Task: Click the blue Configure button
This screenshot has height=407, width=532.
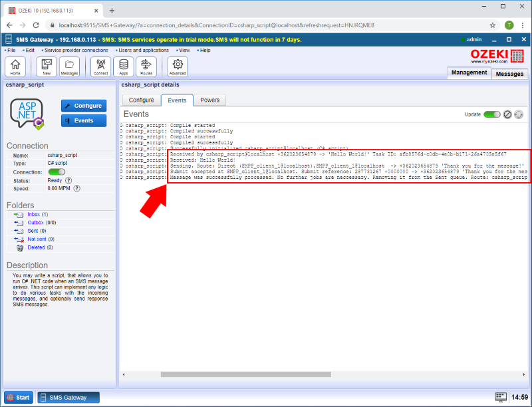Action: [x=84, y=106]
